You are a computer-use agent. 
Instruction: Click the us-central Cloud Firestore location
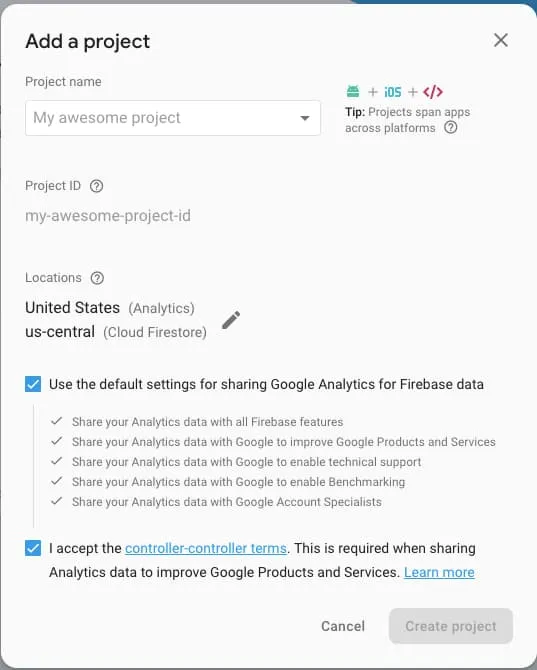[116, 332]
